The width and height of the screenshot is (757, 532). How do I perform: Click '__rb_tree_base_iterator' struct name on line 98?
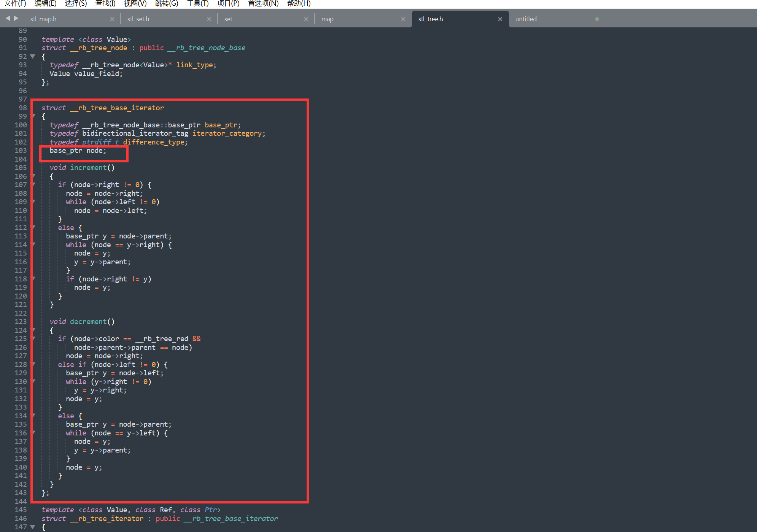click(x=117, y=108)
